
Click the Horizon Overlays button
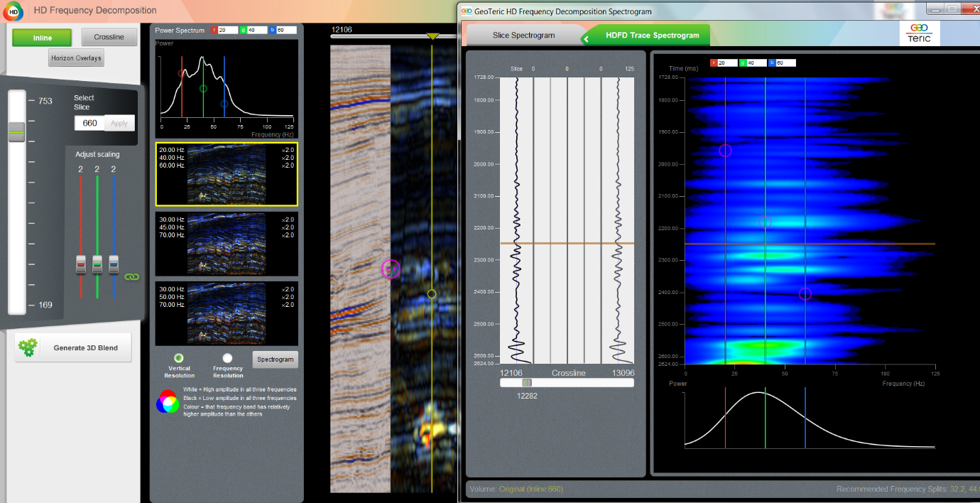[x=77, y=58]
